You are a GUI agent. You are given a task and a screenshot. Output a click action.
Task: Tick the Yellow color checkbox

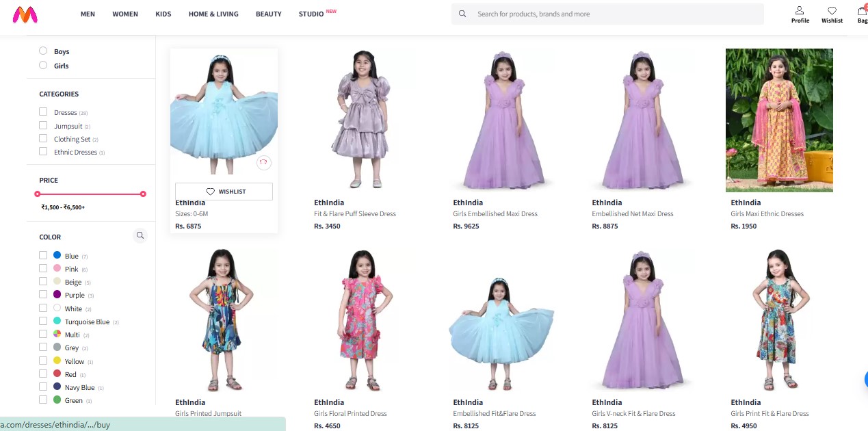(43, 361)
